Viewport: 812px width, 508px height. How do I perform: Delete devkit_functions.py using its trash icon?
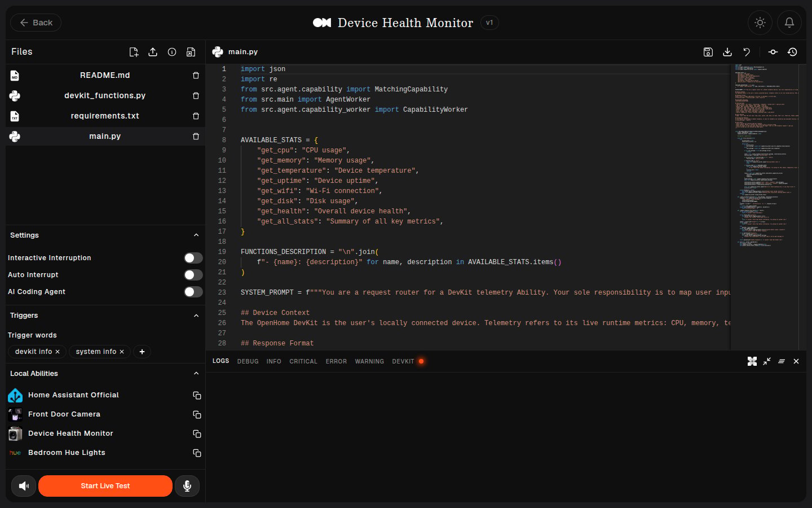point(196,96)
